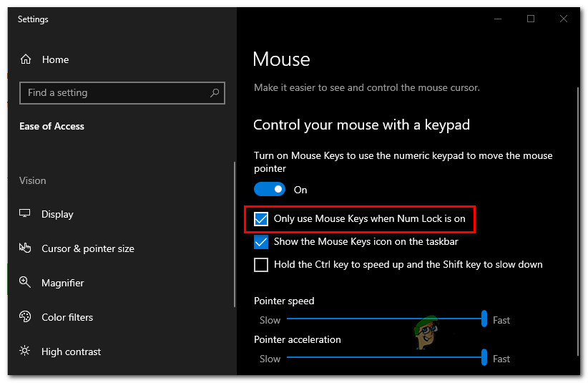
Task: Click the sidebar vertical scrollbar
Action: tap(235, 236)
